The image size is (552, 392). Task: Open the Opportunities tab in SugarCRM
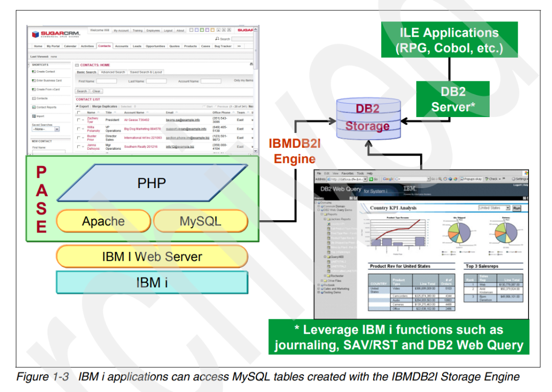(155, 46)
